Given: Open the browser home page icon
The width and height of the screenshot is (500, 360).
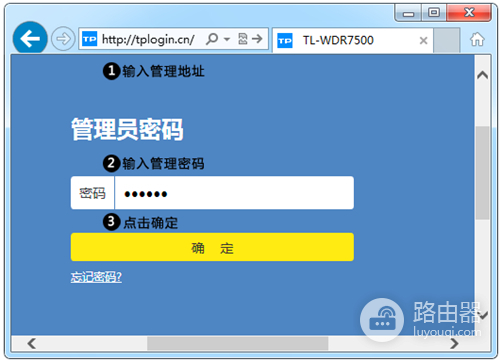Looking at the screenshot, I should [477, 39].
